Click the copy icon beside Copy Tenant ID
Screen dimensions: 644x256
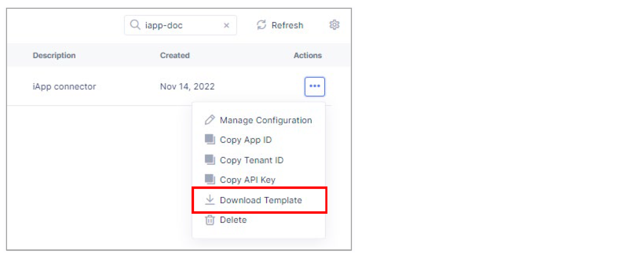click(209, 160)
